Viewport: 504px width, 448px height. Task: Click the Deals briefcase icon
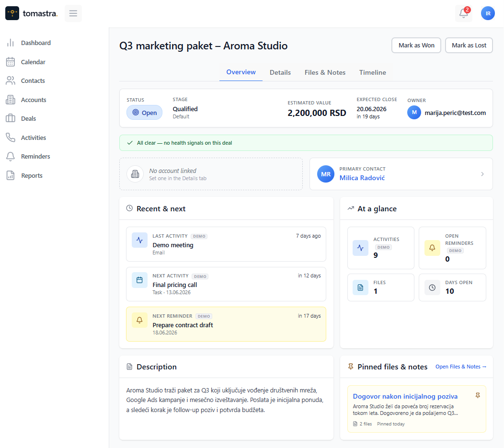point(11,118)
